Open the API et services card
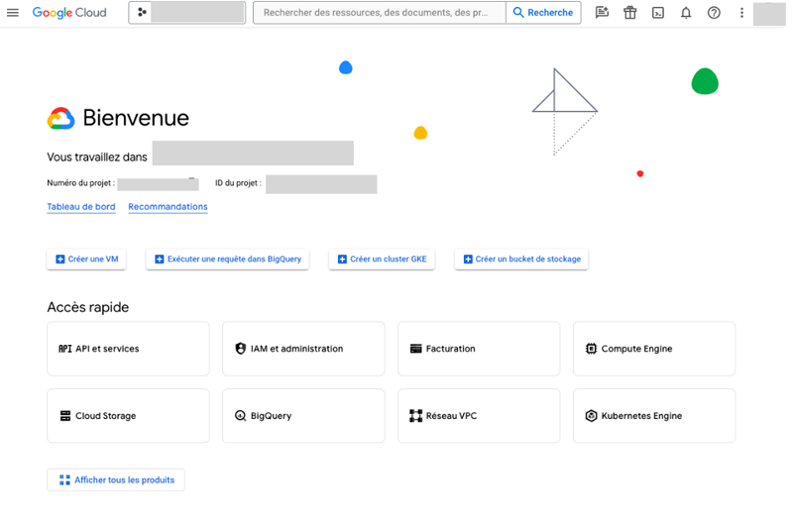Screen dimensions: 793x532 point(129,349)
